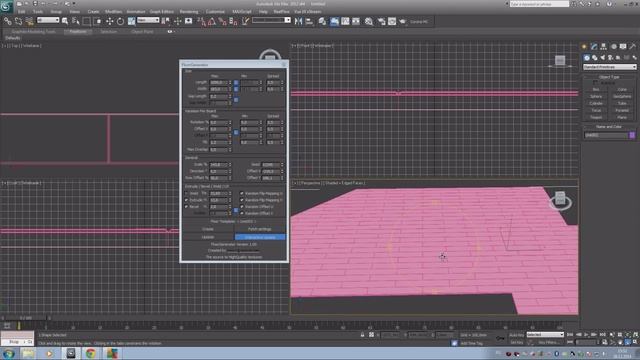Toggle Angle Snap in main toolbar
This screenshot has width=640, height=360.
click(x=212, y=21)
